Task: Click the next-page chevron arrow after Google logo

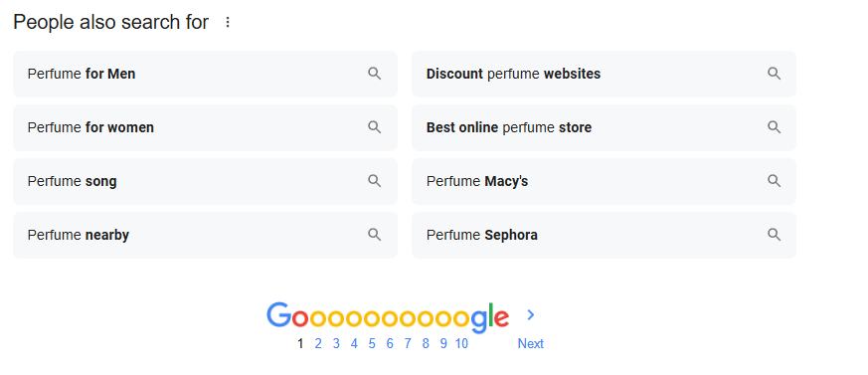Action: tap(531, 314)
